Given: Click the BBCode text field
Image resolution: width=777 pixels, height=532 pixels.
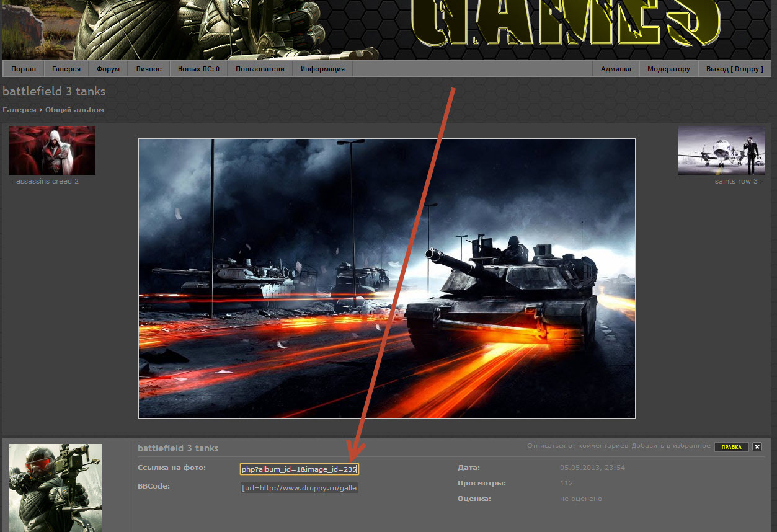Looking at the screenshot, I should point(299,488).
